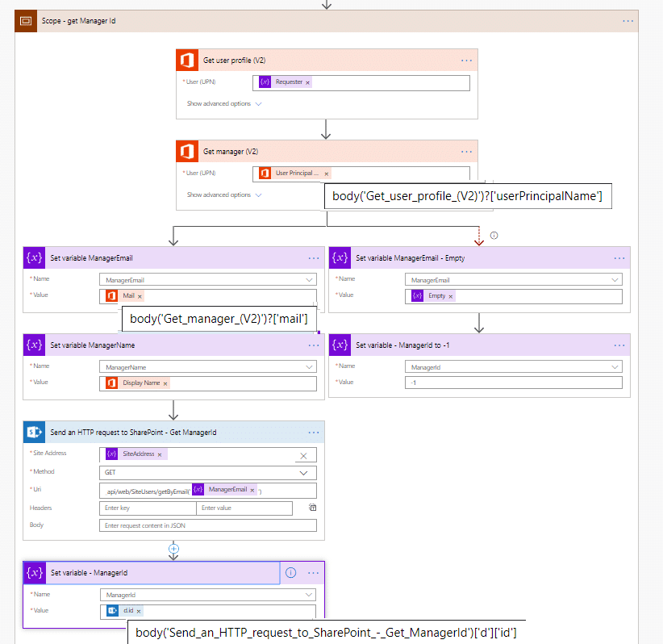The image size is (663, 644).
Task: Open the ellipsis menu on Get manager (V2)
Action: 466,152
